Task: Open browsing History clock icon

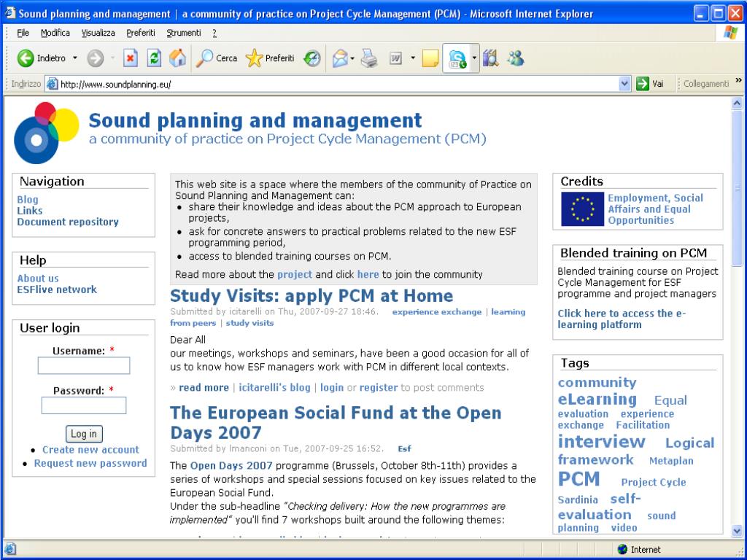Action: click(x=312, y=58)
